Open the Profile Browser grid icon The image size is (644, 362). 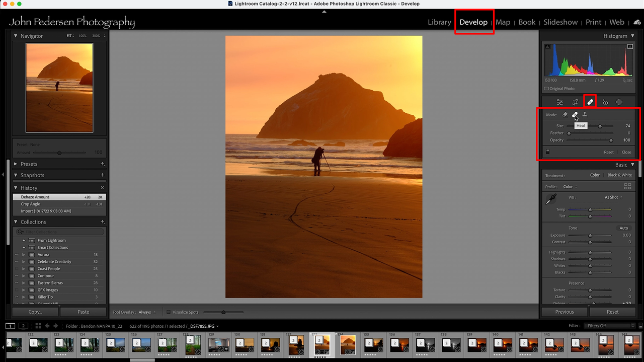pos(627,186)
